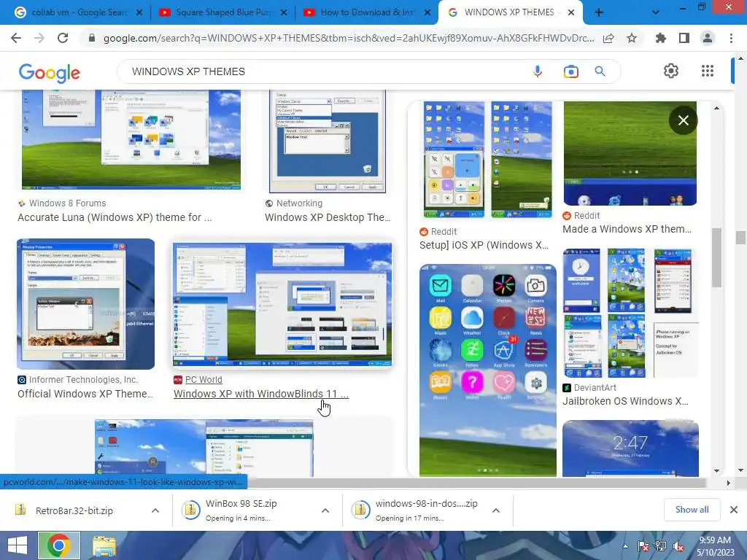This screenshot has height=560, width=747.
Task: Expand windows-98-in-dos zip download options
Action: [496, 510]
